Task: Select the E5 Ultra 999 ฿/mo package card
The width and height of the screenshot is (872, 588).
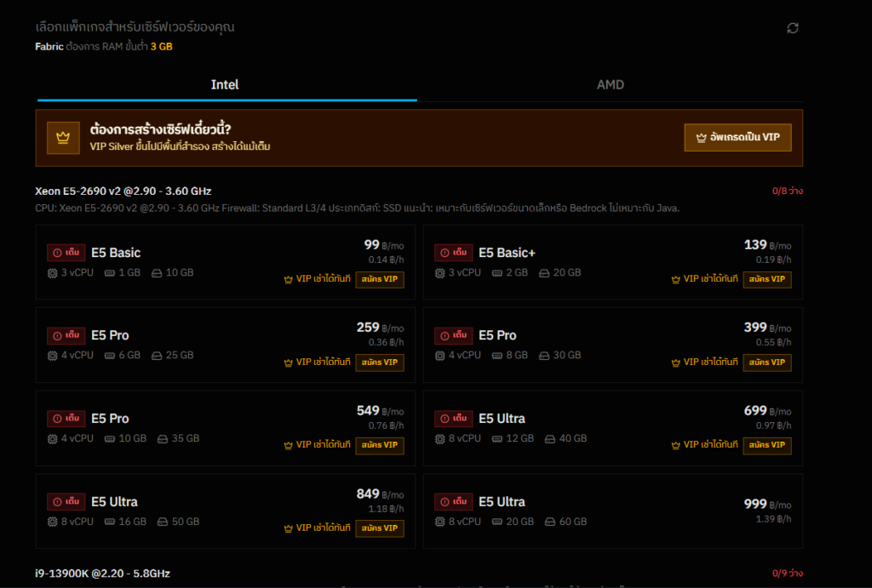Action: [x=613, y=511]
